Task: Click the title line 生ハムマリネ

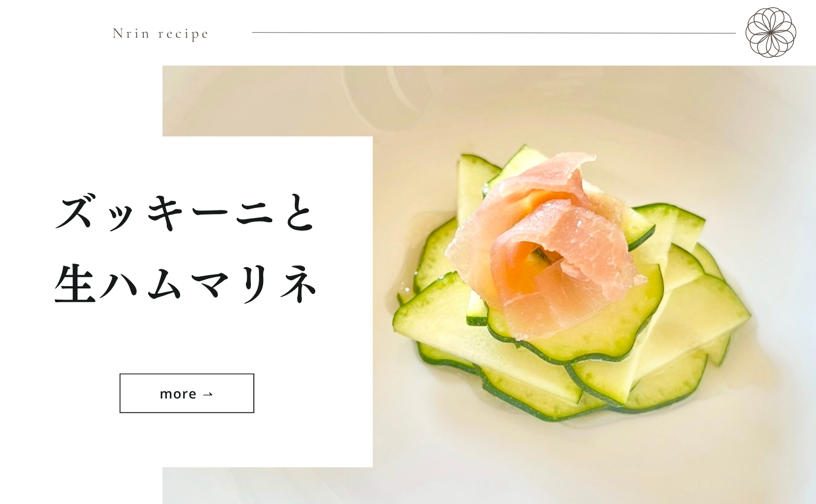Action: click(186, 283)
